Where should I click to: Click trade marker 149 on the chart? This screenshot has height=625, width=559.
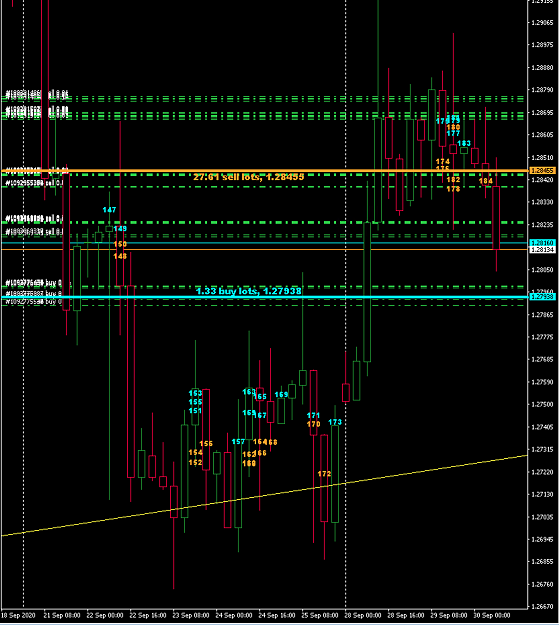pos(120,228)
